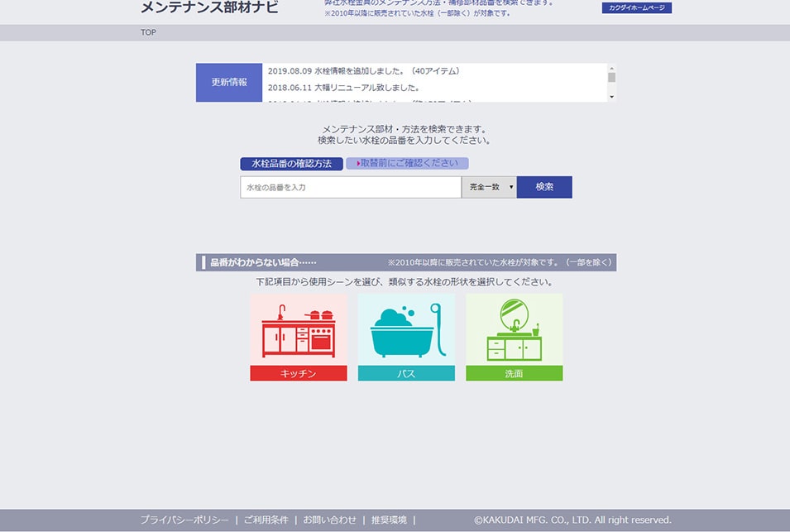Open the プライバシーポリシー footer link

(184, 520)
